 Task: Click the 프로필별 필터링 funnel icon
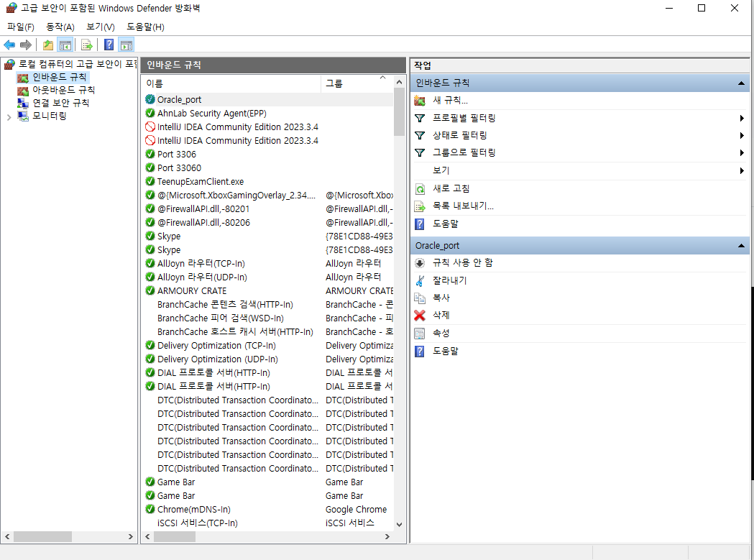[x=420, y=119]
